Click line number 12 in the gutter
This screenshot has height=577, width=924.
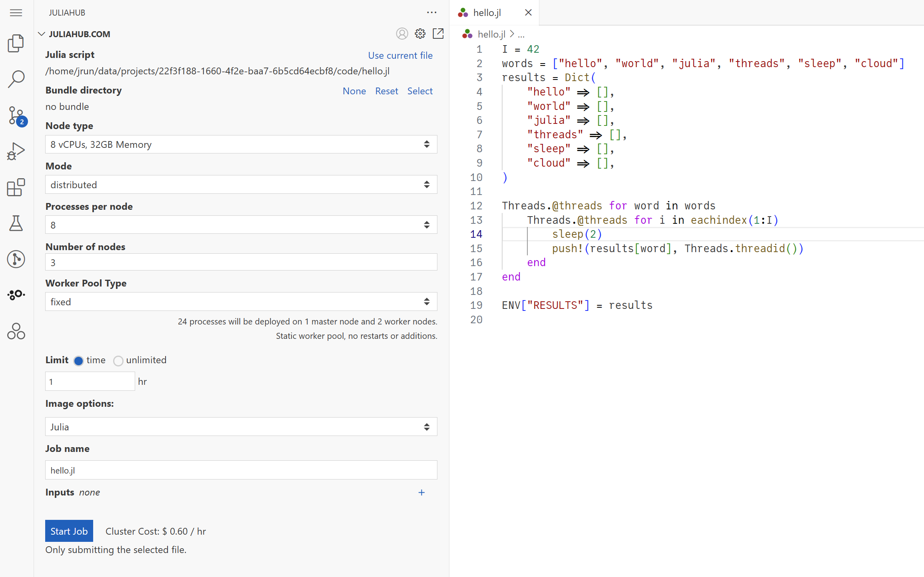coord(476,206)
